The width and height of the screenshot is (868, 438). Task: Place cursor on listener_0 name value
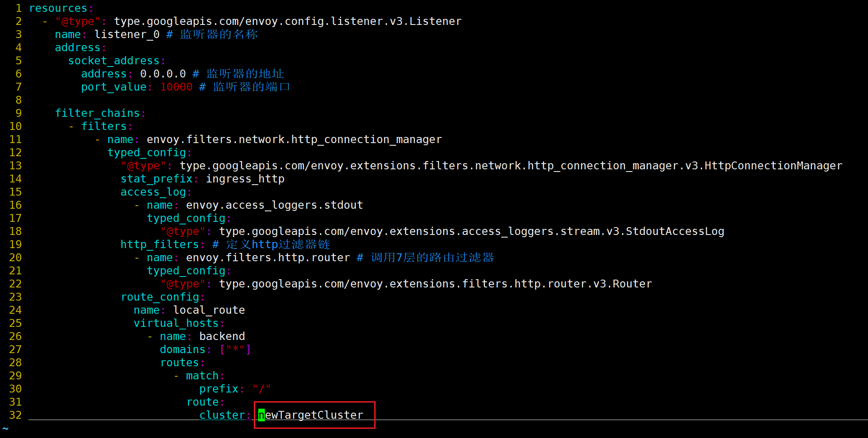(x=127, y=34)
